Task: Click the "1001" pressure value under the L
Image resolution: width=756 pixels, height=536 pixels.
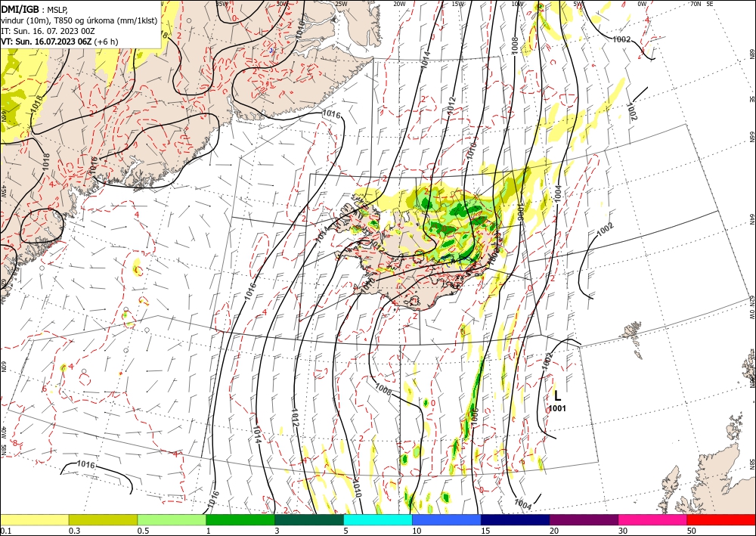Action: pos(557,409)
